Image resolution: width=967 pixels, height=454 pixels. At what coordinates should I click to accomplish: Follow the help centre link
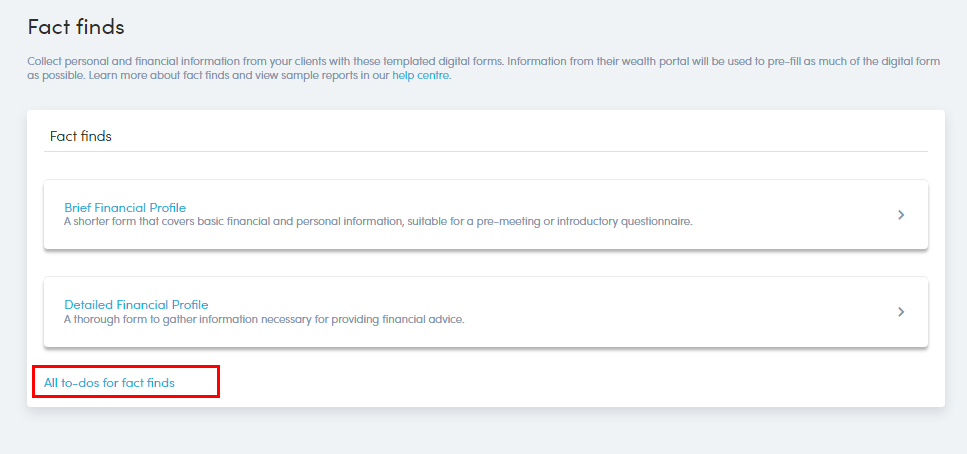click(421, 76)
